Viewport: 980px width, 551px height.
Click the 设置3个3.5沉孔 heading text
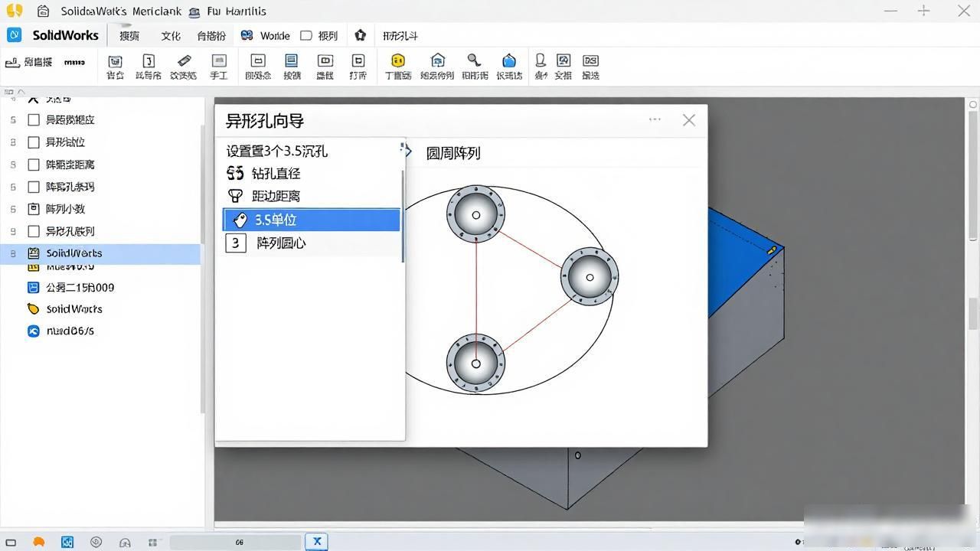(x=276, y=152)
